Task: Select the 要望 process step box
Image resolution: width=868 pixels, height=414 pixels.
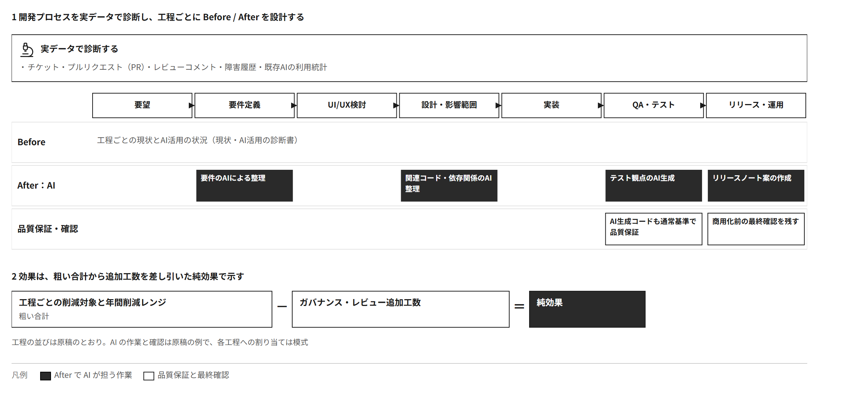Action: pos(142,105)
